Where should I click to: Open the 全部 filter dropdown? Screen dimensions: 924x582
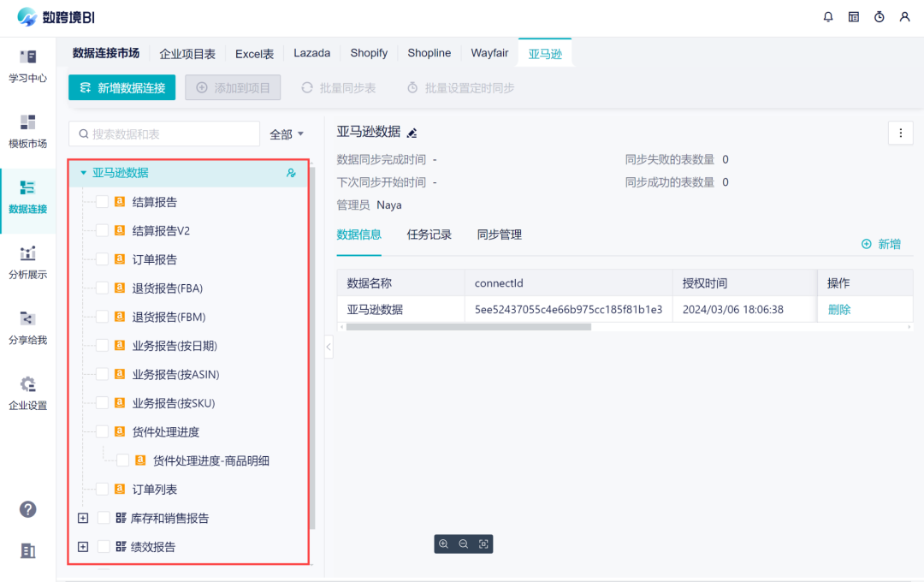point(287,134)
